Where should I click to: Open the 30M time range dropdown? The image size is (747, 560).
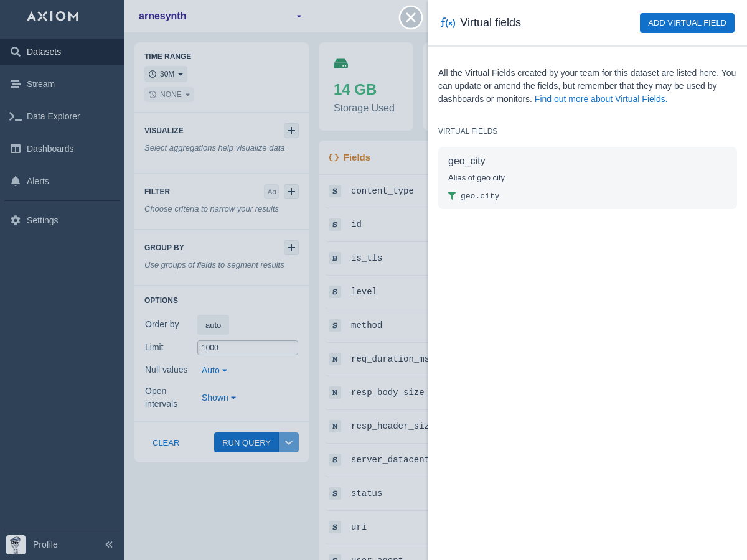point(166,74)
